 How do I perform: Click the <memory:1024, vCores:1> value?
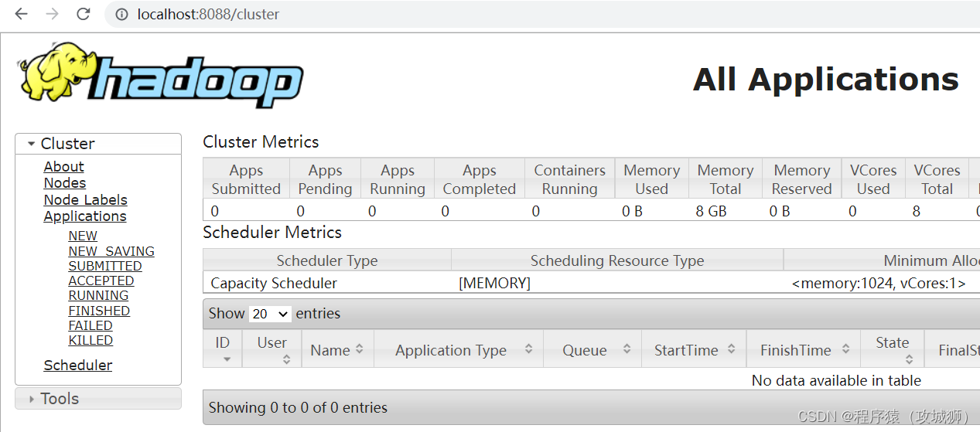[x=879, y=283]
